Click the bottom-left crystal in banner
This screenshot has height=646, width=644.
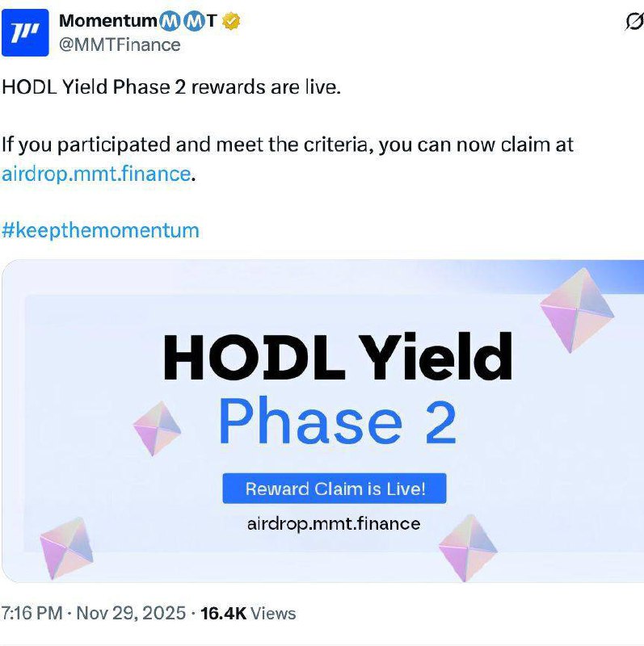coord(66,548)
